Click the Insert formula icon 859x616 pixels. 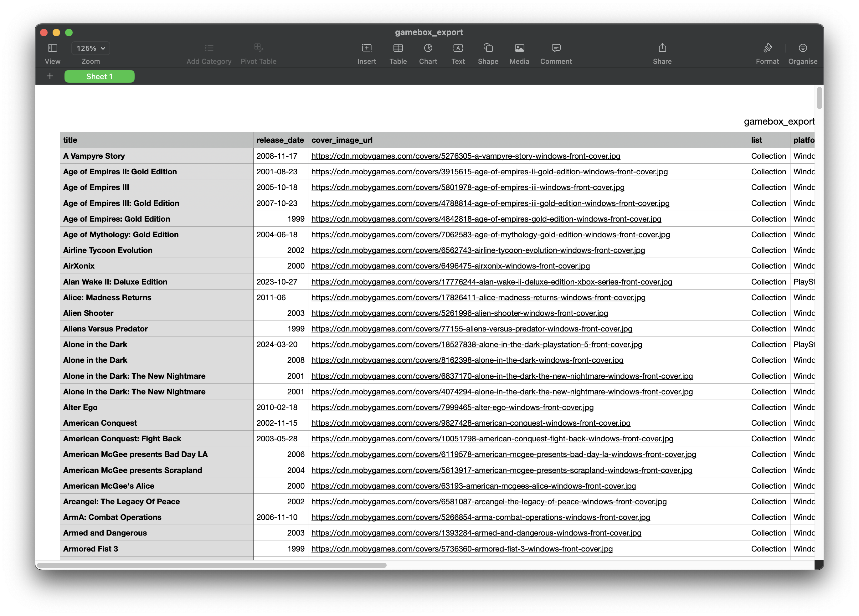tap(366, 48)
